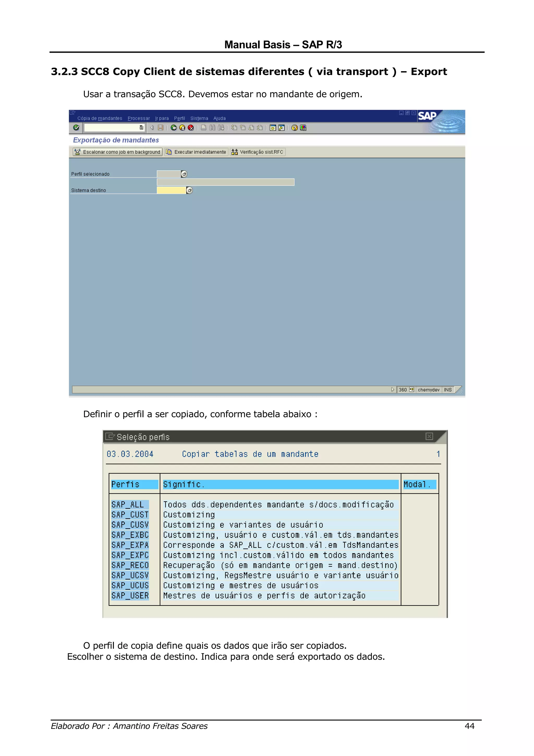The height and width of the screenshot is (756, 534).
Task: Select the SAP_USER profile row
Action: point(130,596)
